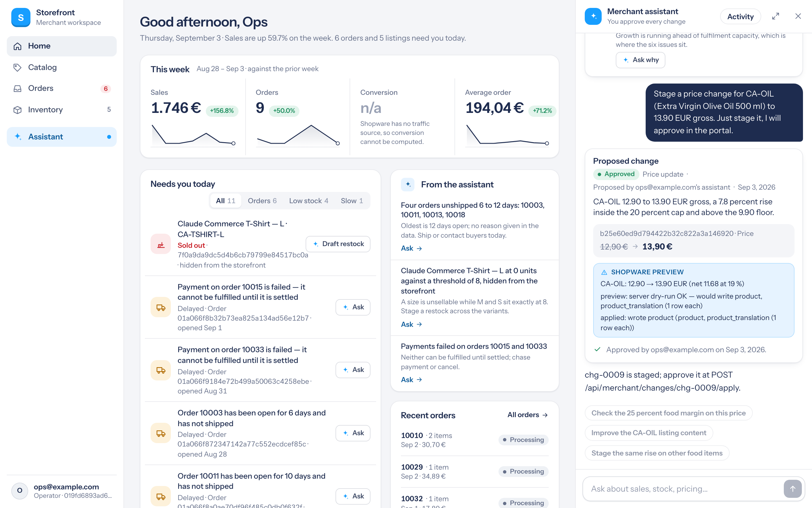Go to Orders in sidebar
The width and height of the screenshot is (812, 508).
point(62,88)
